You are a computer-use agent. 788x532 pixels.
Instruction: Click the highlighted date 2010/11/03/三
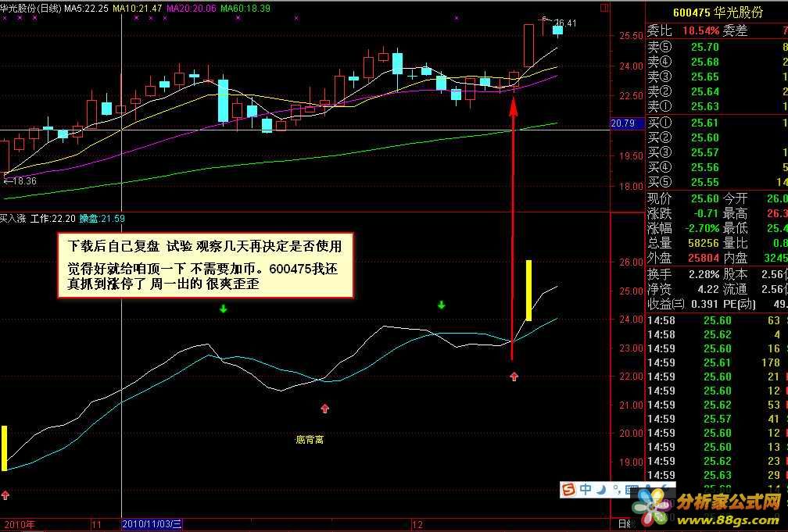point(152,524)
